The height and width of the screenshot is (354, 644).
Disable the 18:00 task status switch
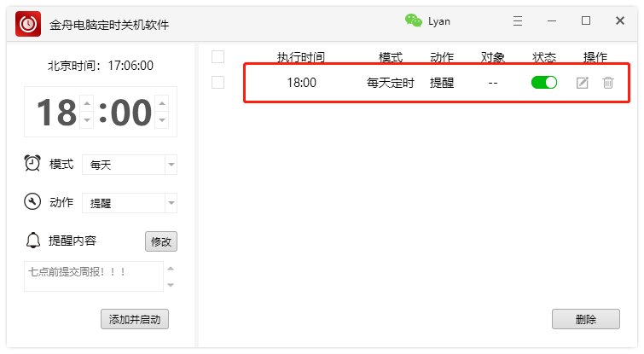544,83
